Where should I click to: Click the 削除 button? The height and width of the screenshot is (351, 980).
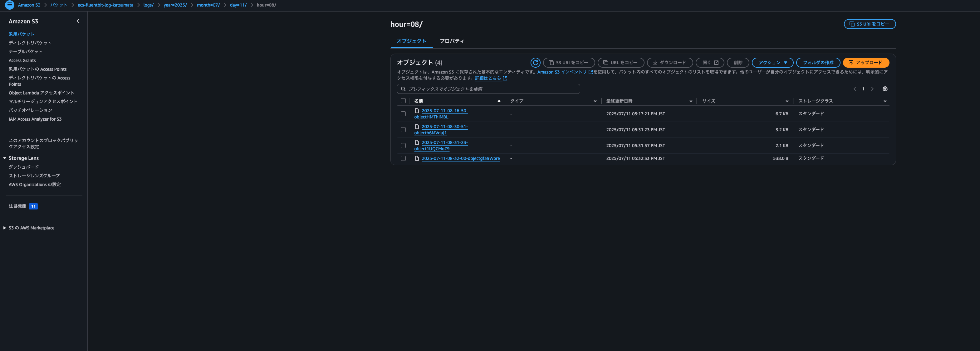(738, 63)
